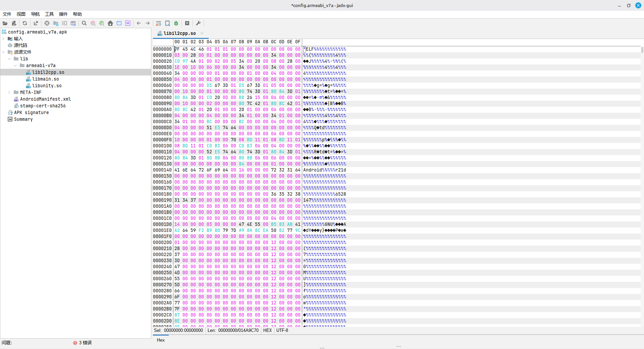Open the 工具 menu
The height and width of the screenshot is (349, 644).
(49, 14)
